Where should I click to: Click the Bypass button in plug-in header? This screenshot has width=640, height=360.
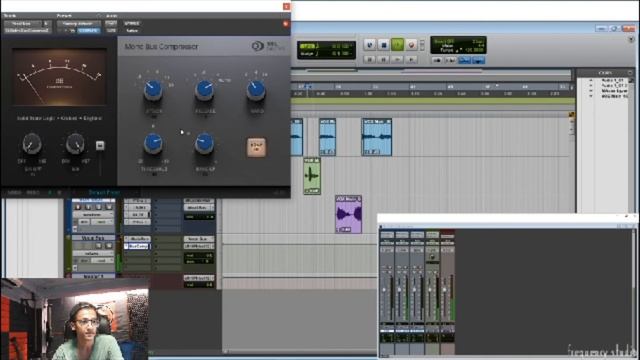[132, 24]
